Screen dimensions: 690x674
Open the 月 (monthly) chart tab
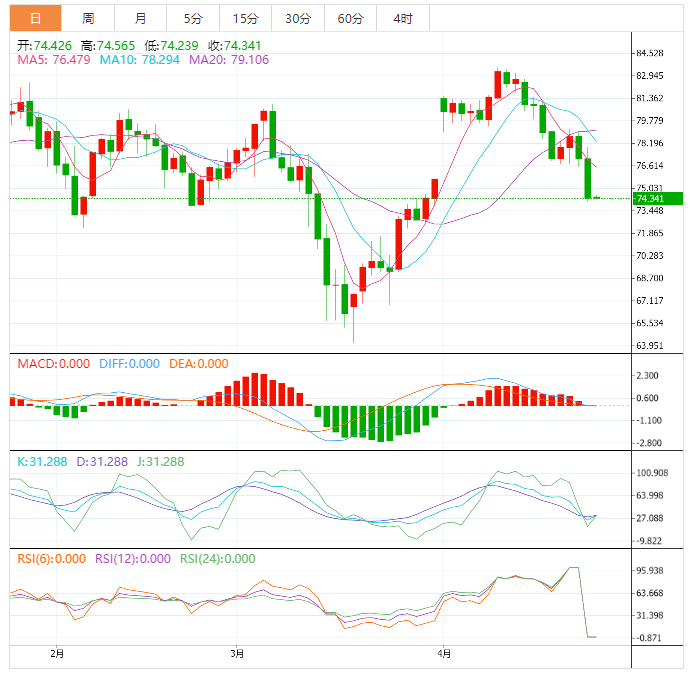(x=141, y=18)
